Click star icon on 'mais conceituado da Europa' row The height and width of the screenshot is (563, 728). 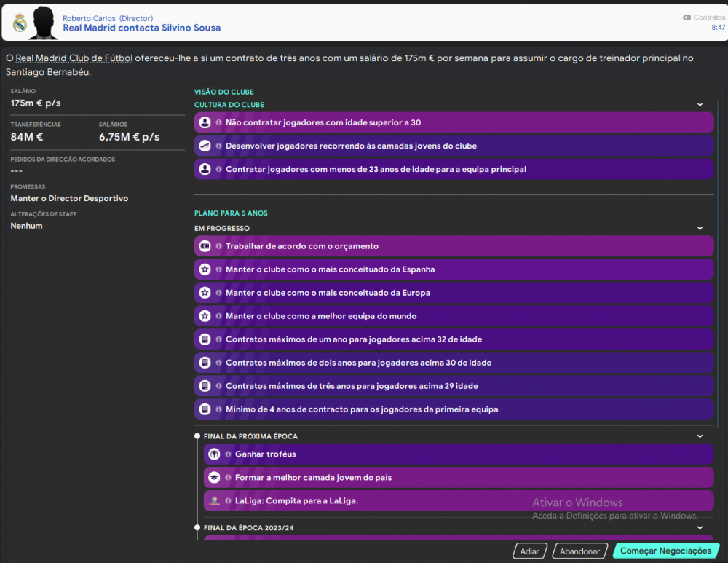click(x=205, y=293)
